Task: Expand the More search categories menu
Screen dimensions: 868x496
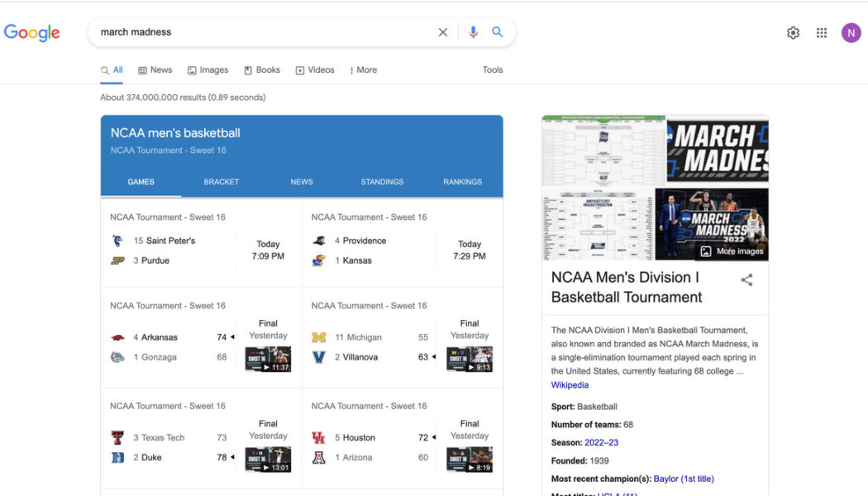Action: (363, 70)
